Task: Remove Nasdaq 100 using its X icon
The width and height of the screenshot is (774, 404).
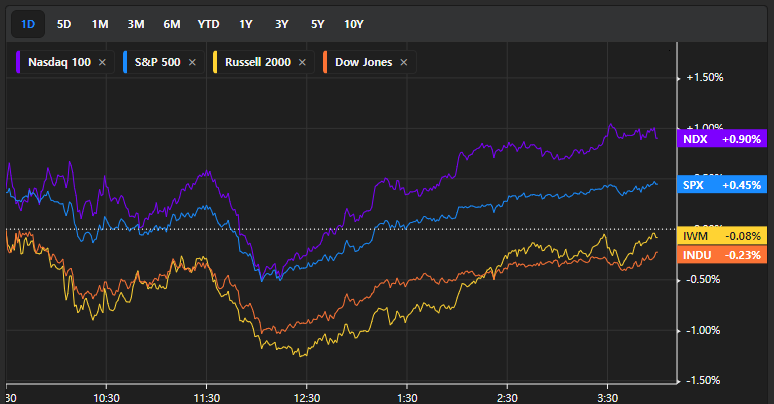Action: click(104, 62)
